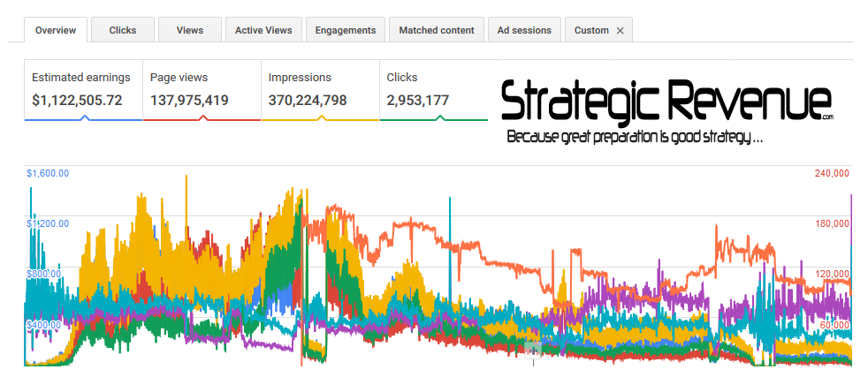Toggle the Estimated earnings metric card
Image resolution: width=868 pixels, height=377 pixels.
(83, 90)
